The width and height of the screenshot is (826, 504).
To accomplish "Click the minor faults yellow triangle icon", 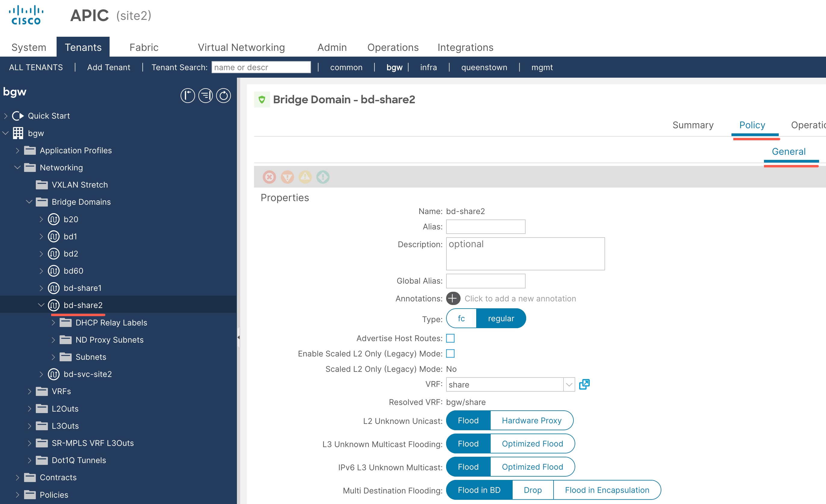I will [305, 177].
